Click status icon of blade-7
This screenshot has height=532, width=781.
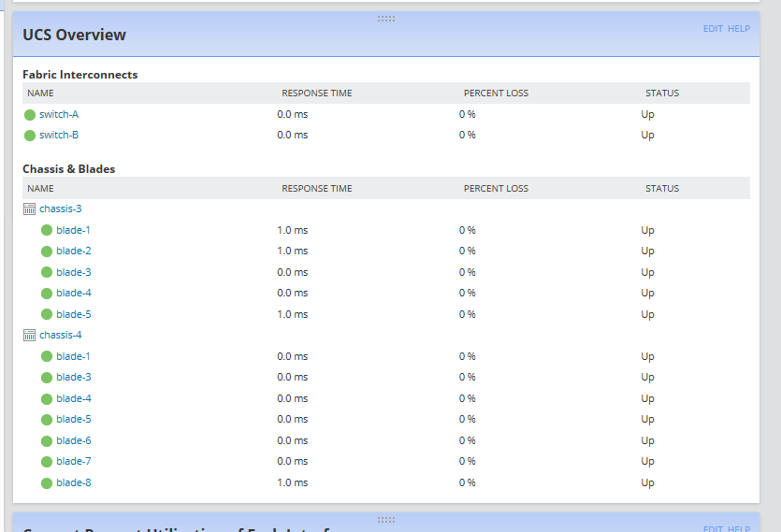coord(47,462)
